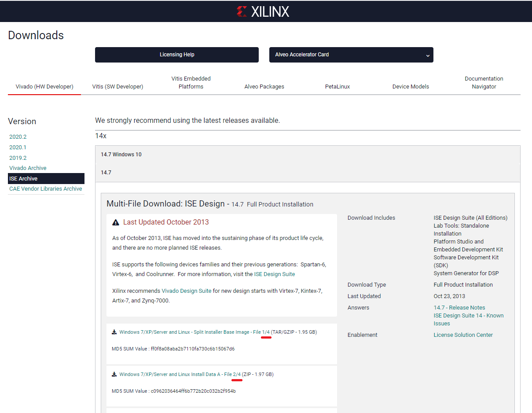Viewport: 532px width, 413px height.
Task: Click the 14x section heading
Action: [101, 136]
